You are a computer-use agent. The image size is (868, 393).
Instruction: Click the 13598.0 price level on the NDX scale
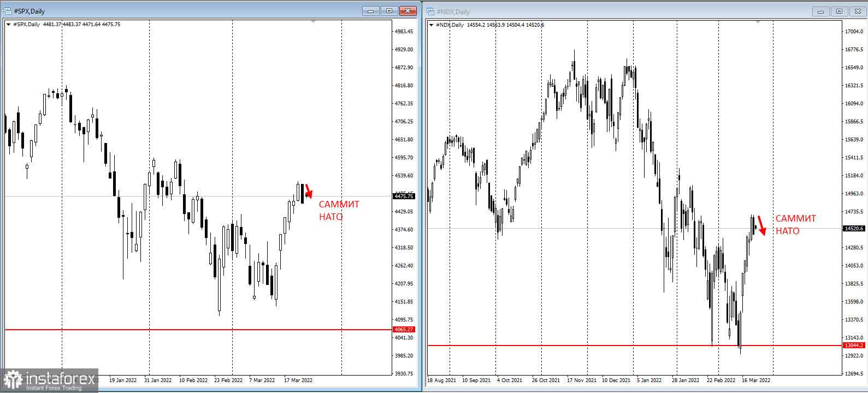pos(854,302)
